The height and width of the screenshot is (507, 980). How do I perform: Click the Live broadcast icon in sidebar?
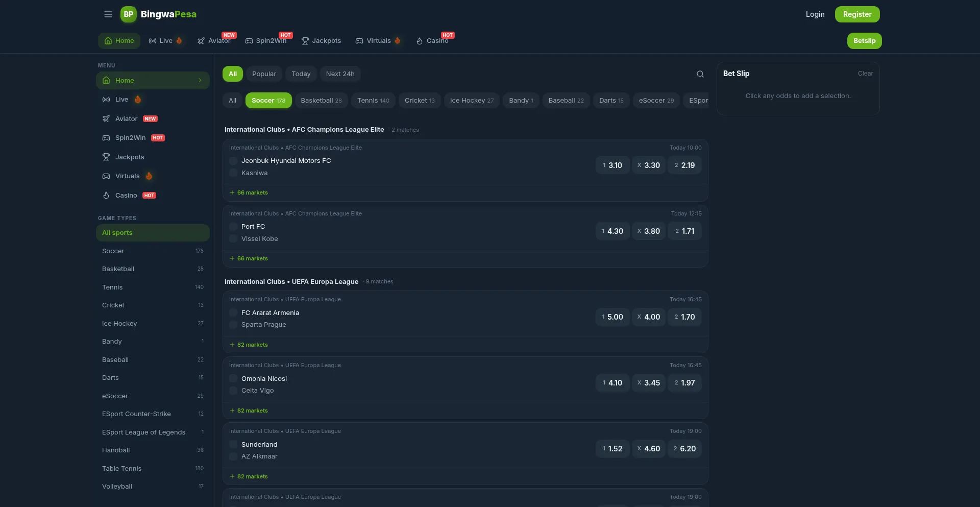click(x=106, y=100)
